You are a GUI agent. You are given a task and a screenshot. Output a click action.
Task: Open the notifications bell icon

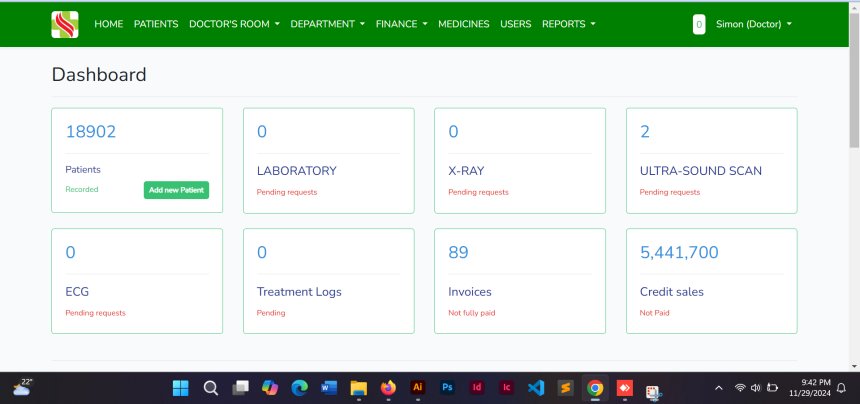point(841,388)
